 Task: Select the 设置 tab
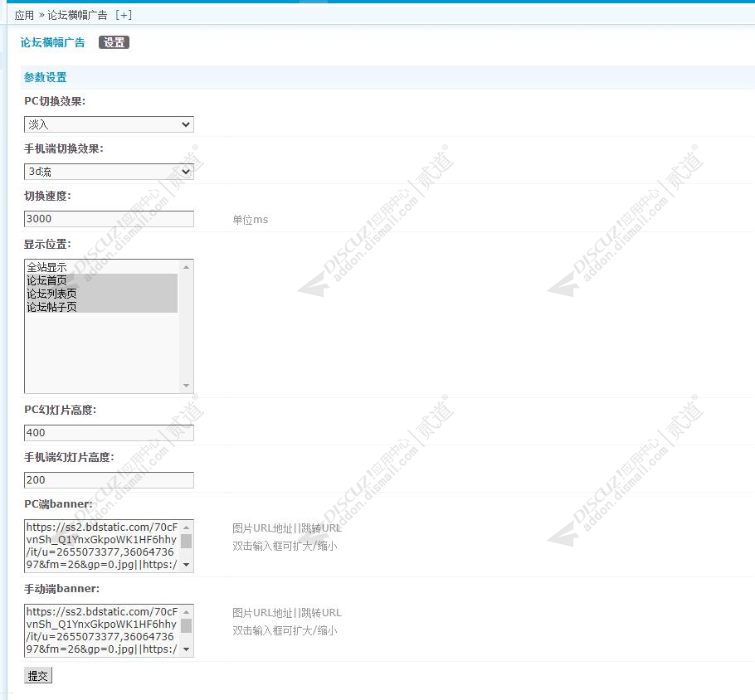[114, 42]
